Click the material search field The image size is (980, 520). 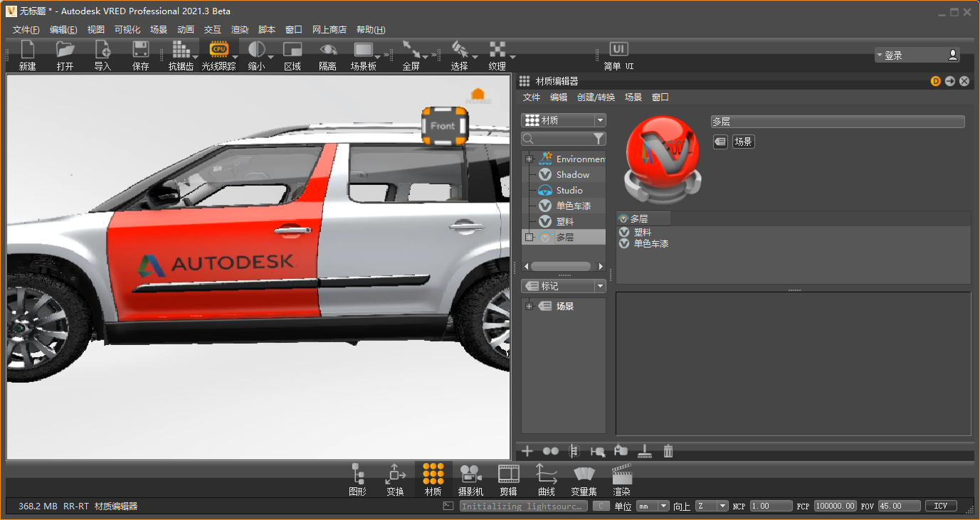(557, 139)
